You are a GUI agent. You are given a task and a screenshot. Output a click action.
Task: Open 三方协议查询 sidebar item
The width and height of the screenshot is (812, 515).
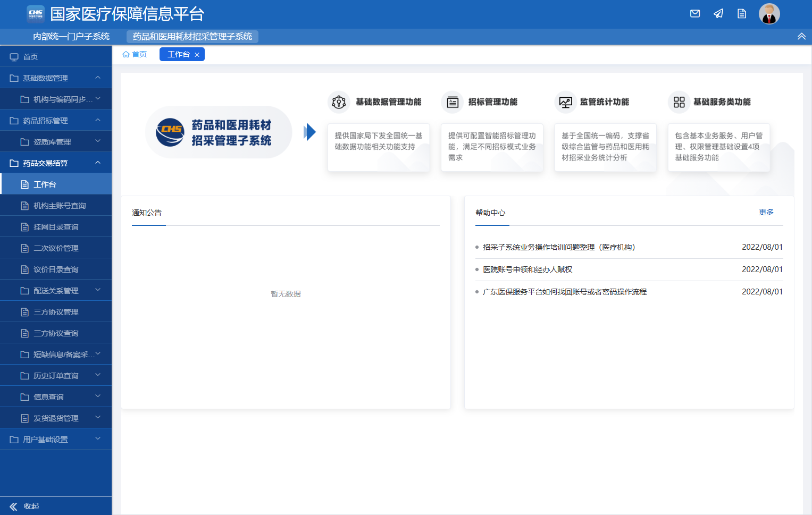click(56, 333)
